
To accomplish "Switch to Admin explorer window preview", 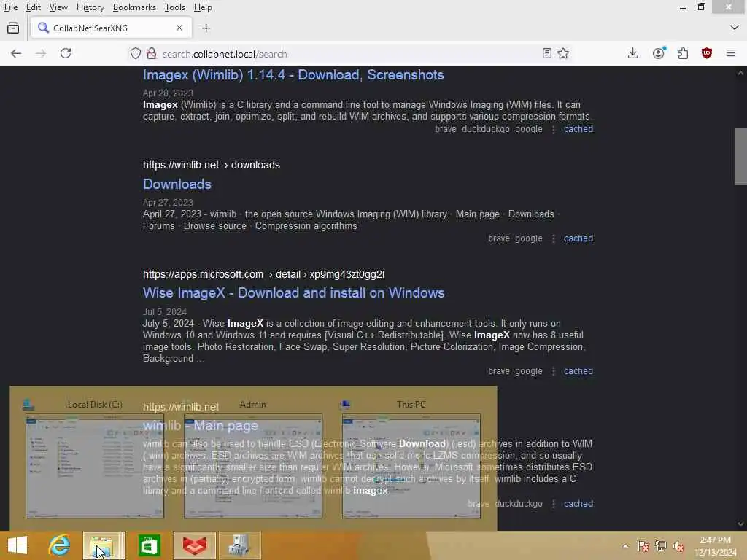I will click(x=253, y=466).
